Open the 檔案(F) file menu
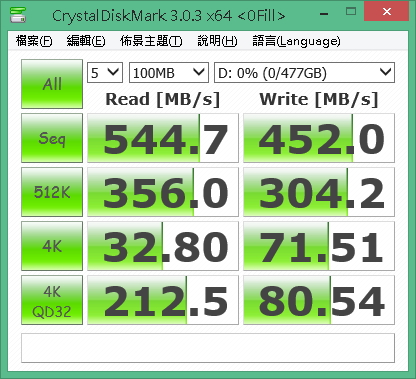416x379 pixels. pos(34,41)
